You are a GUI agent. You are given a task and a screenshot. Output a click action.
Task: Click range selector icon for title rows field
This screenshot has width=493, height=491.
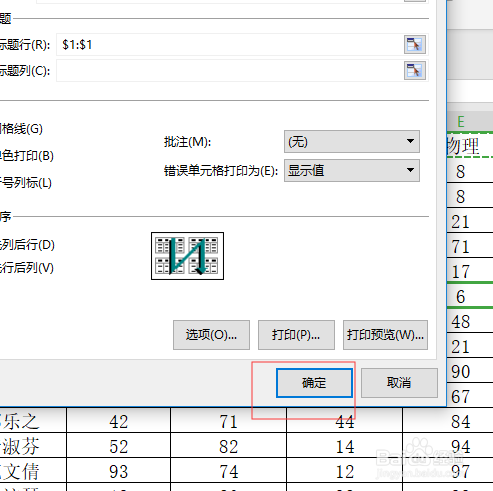click(415, 44)
